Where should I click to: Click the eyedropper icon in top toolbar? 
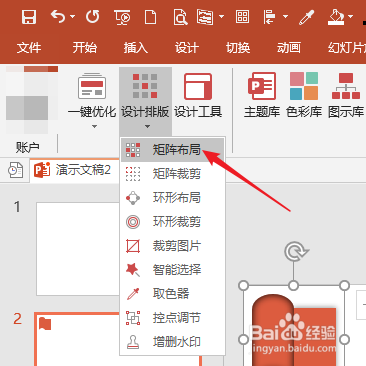[x=306, y=17]
